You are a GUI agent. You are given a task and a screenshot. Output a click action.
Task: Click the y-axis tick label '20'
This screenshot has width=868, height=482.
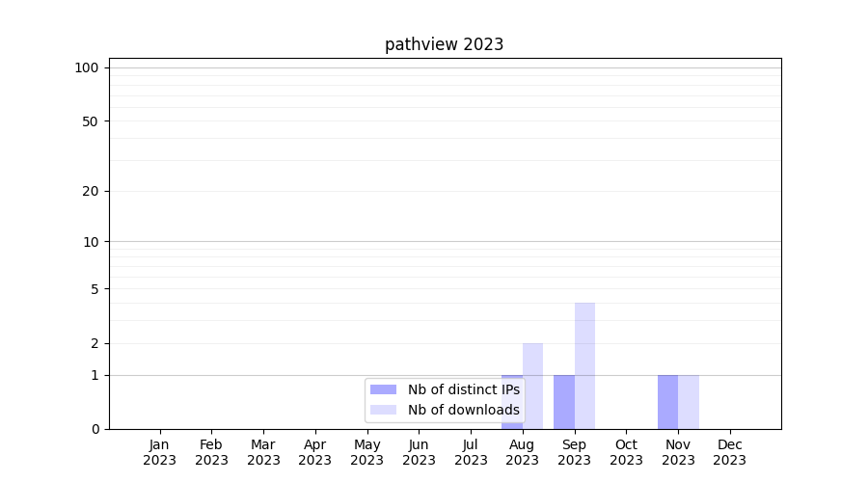91,191
